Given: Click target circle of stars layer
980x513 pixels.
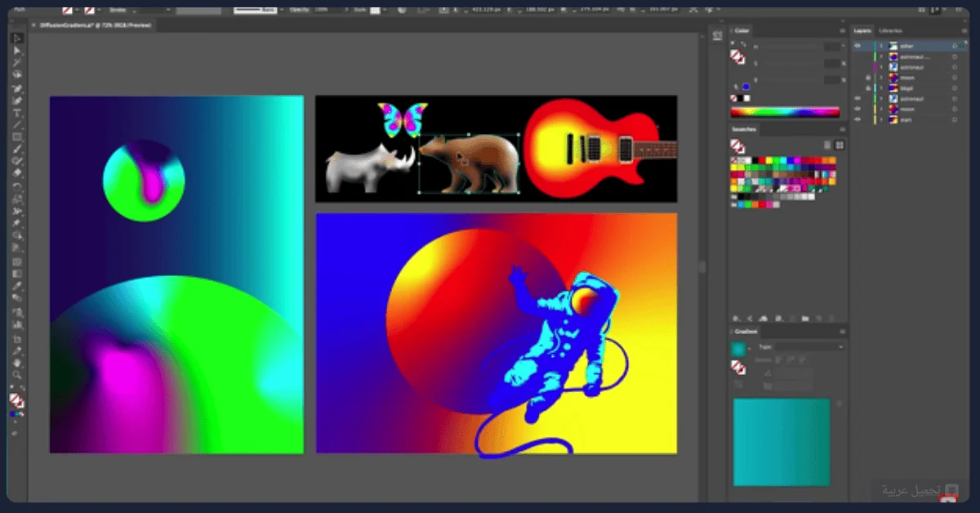Looking at the screenshot, I should click(x=954, y=119).
